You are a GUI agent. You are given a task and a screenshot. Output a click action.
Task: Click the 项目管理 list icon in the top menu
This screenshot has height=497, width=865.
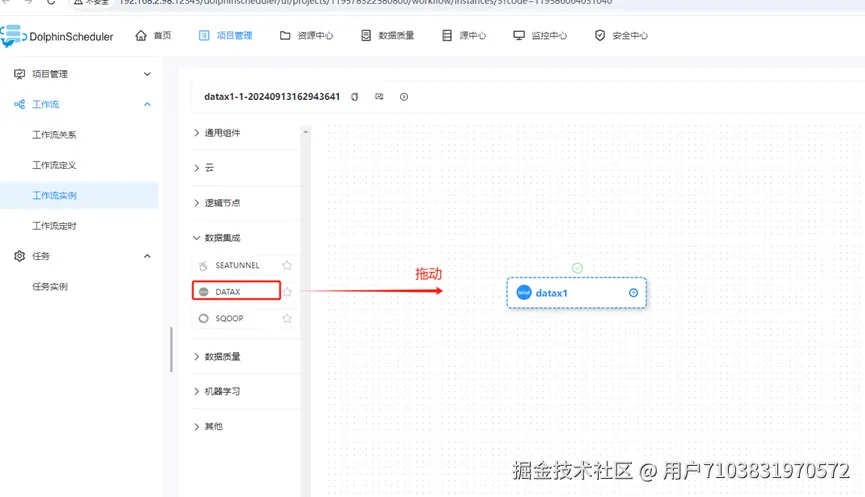click(x=204, y=35)
